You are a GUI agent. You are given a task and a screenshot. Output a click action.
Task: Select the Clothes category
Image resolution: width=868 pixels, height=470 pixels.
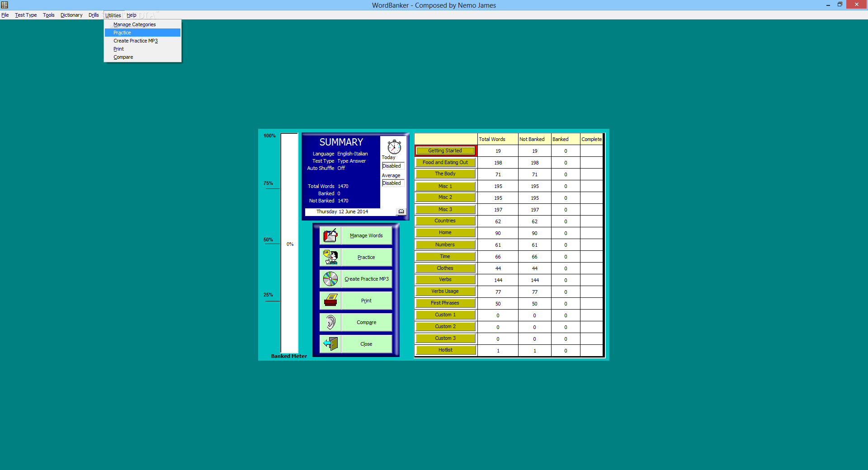click(x=445, y=268)
